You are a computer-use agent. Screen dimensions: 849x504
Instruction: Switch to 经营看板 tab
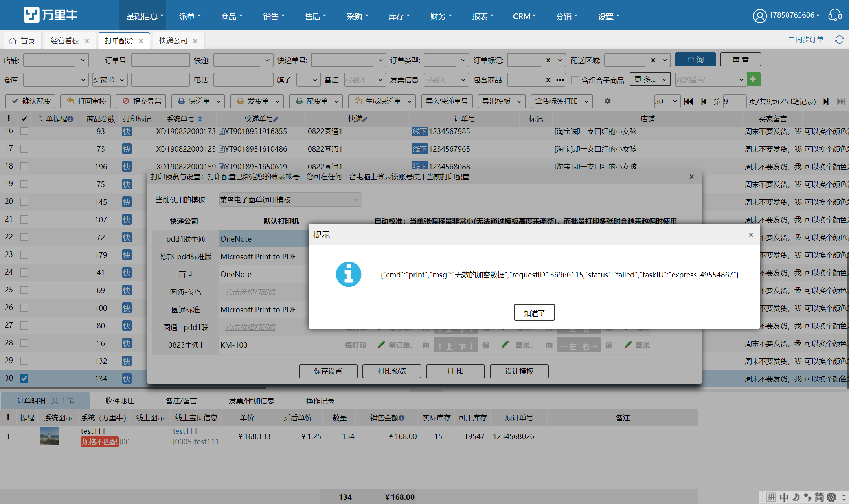tap(65, 41)
